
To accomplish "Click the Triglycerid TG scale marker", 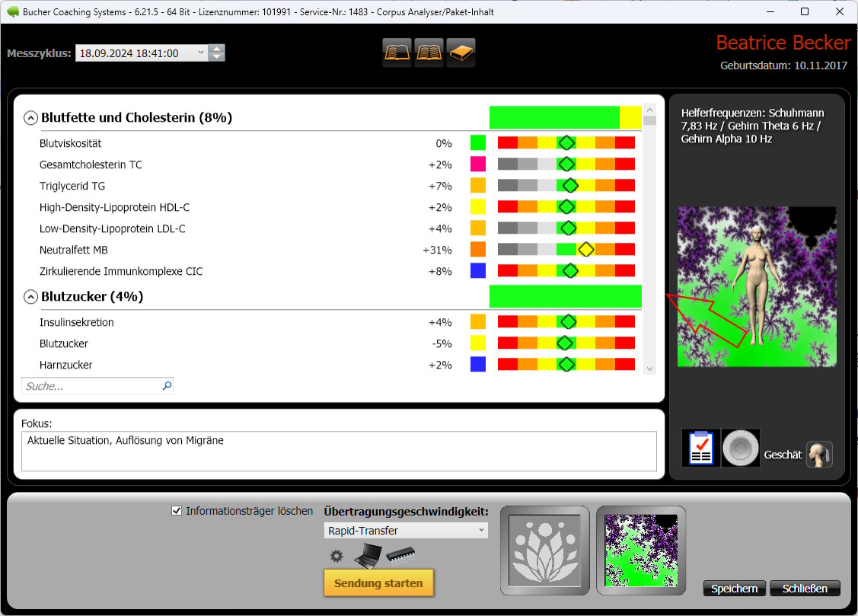I will [570, 186].
